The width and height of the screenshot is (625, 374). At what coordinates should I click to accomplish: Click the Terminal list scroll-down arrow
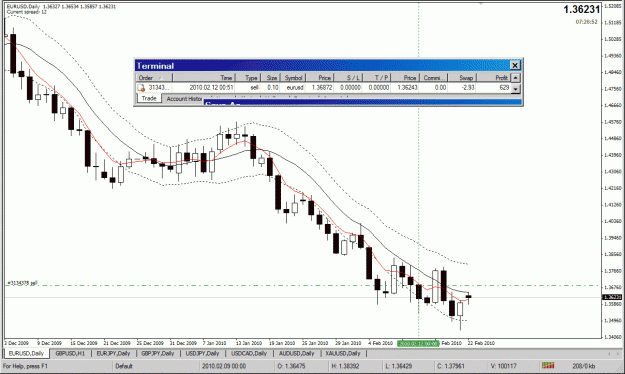[515, 89]
